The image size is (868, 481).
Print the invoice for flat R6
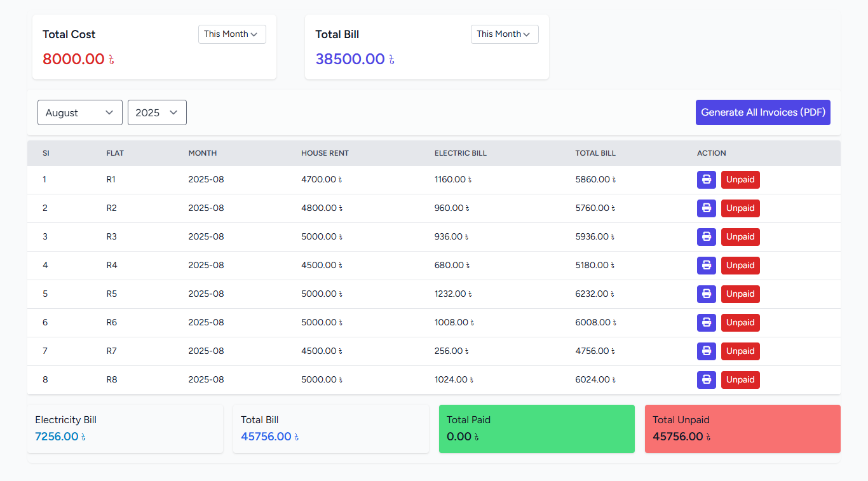(x=706, y=323)
